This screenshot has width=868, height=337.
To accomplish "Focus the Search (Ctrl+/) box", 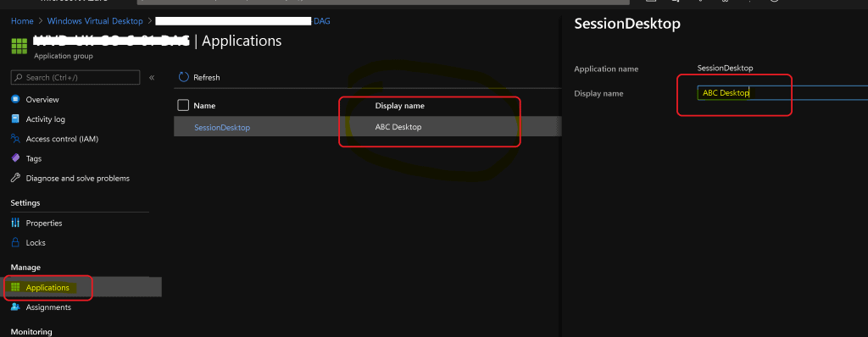I will (75, 77).
